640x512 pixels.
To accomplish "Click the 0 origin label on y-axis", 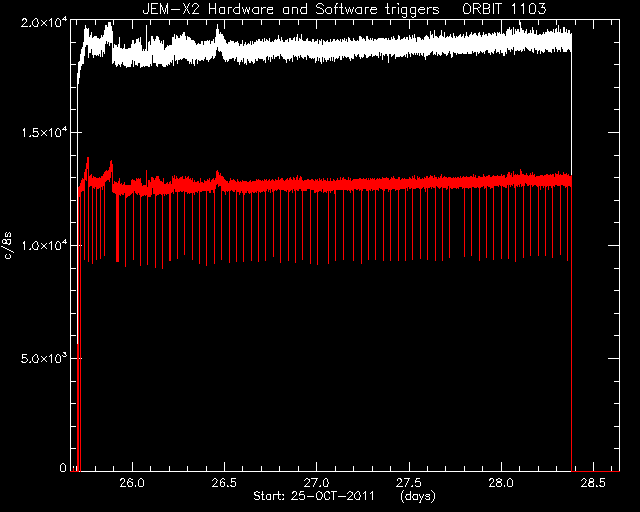I will (63, 467).
